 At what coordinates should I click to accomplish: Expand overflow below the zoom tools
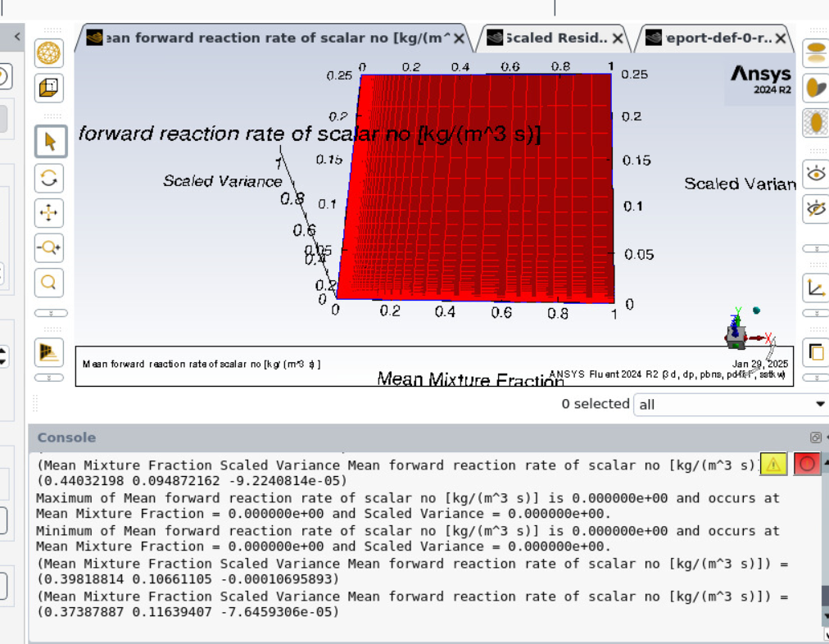tap(51, 313)
